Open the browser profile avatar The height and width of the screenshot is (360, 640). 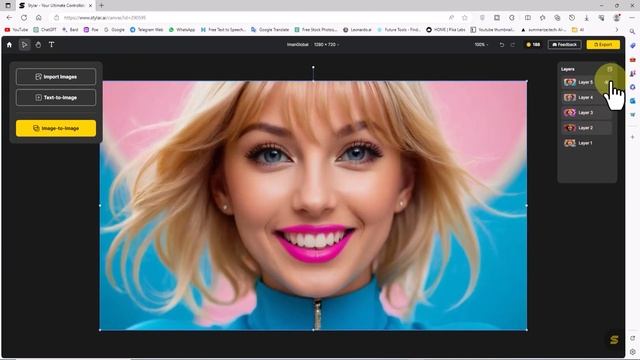coord(617,18)
